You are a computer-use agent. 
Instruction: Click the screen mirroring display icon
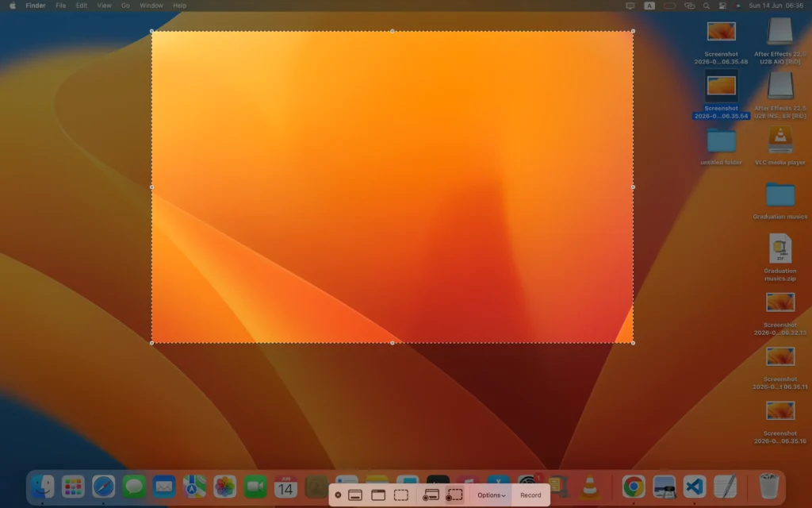(x=630, y=6)
